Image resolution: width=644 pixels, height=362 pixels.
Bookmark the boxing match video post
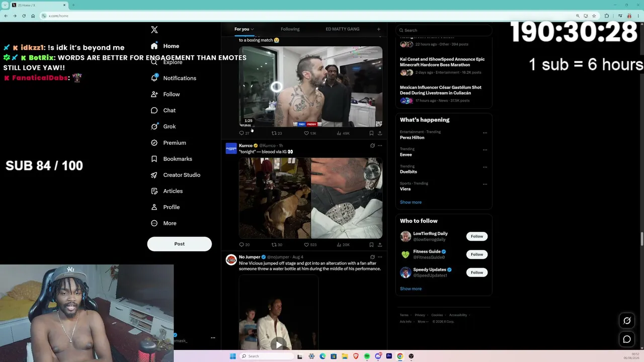[371, 133]
